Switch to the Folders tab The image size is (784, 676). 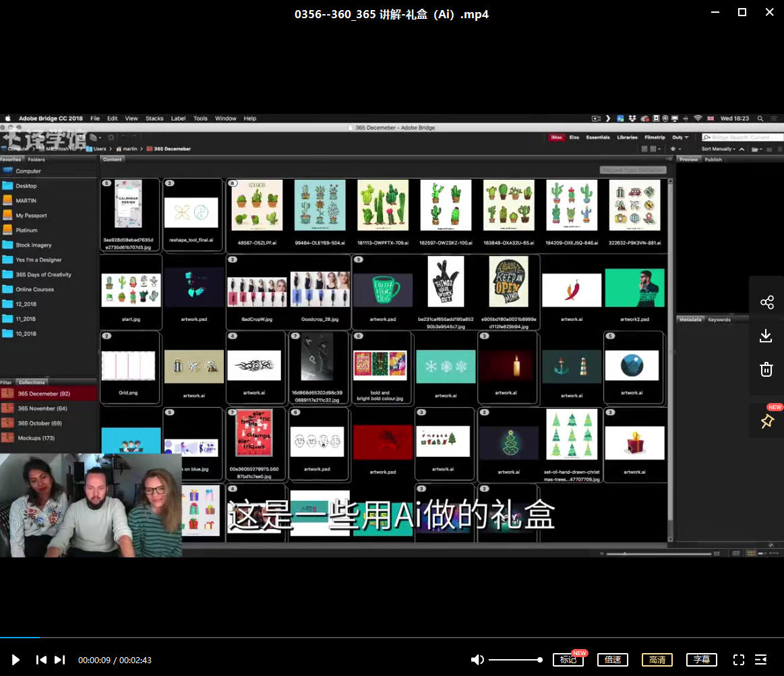point(36,160)
